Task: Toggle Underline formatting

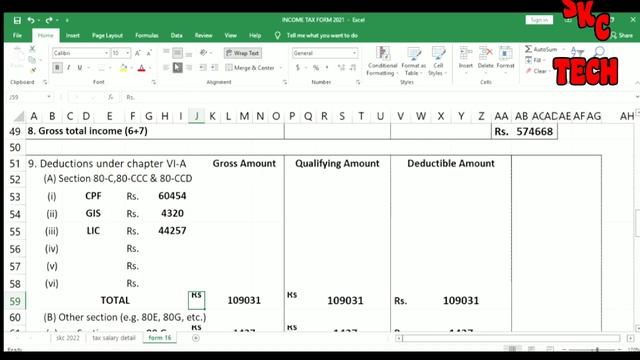Action: pyautogui.click(x=80, y=68)
